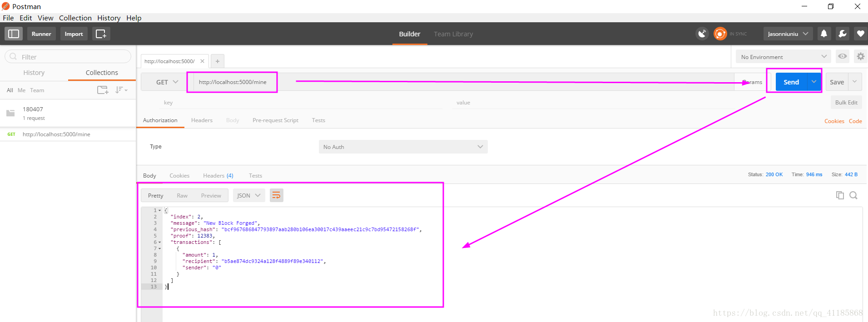The image size is (868, 322).
Task: Filter collections to All
Action: pyautogui.click(x=10, y=90)
